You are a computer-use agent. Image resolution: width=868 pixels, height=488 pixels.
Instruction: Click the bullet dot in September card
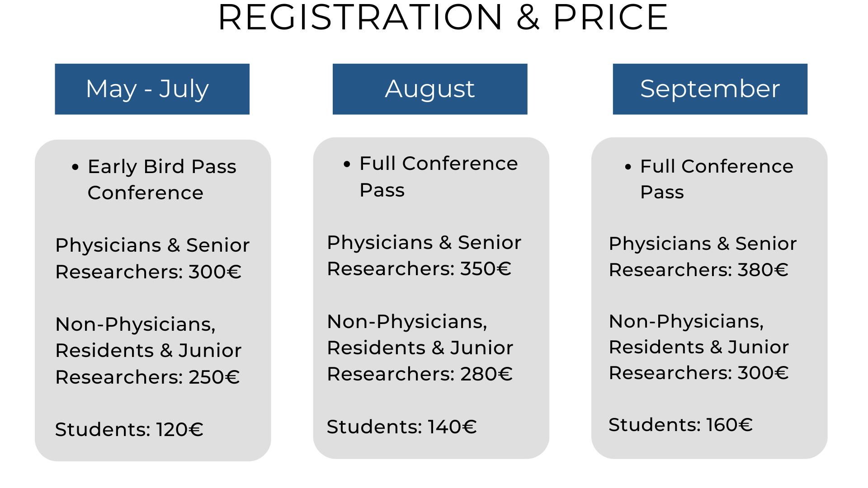tap(628, 167)
